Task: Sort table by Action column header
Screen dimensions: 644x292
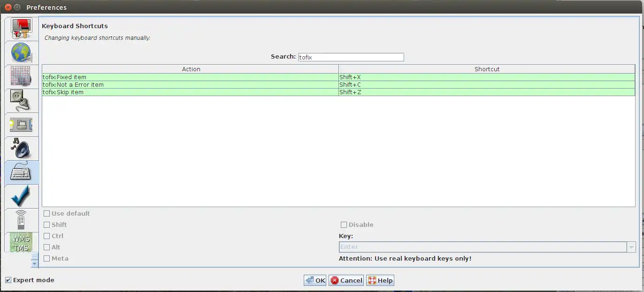Action: point(191,69)
